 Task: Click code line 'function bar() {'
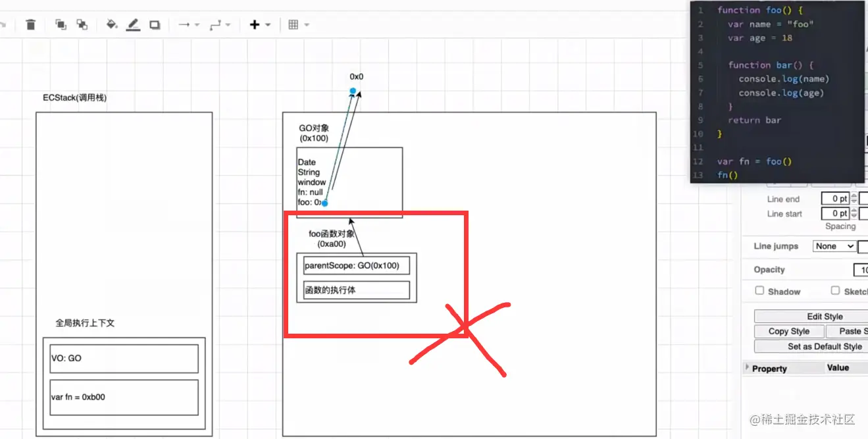pyautogui.click(x=771, y=65)
